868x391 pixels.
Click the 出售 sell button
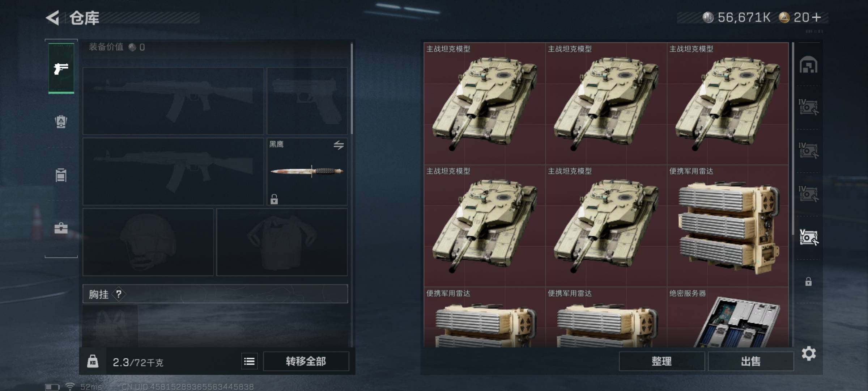751,361
